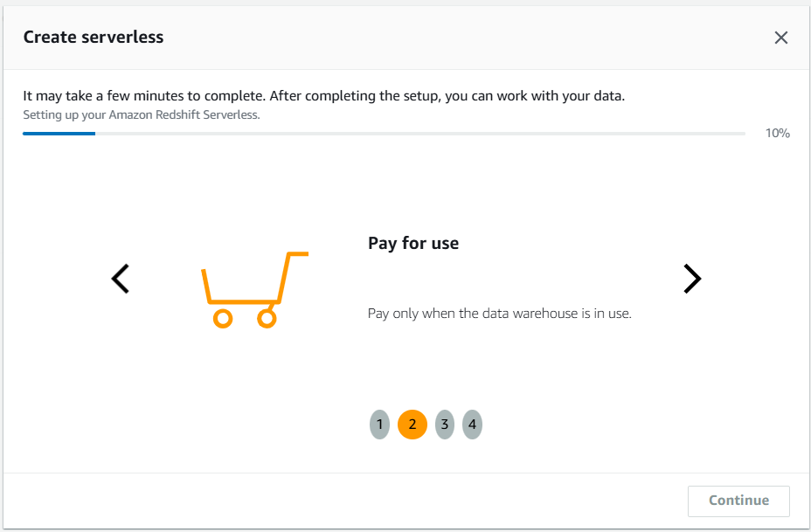Image resolution: width=811 pixels, height=532 pixels.
Task: Jump to carousel slide 1
Action: click(379, 425)
